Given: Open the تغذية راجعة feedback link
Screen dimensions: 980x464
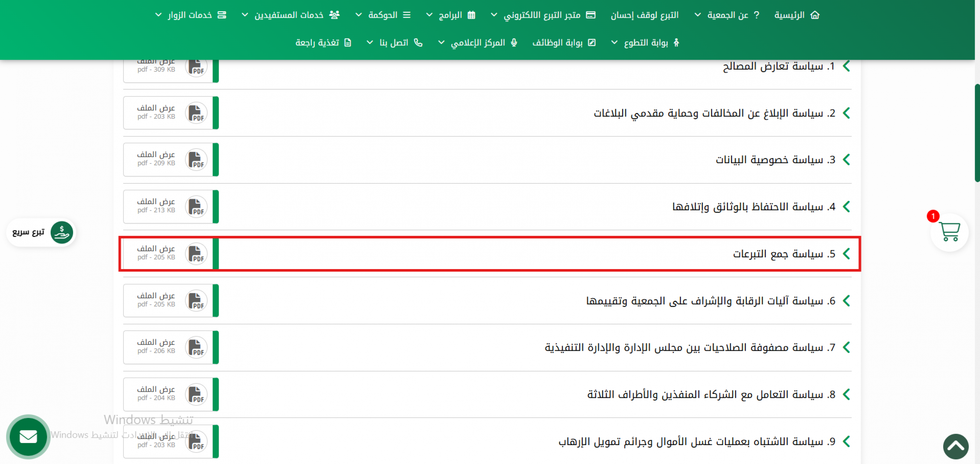Looking at the screenshot, I should click(x=317, y=43).
